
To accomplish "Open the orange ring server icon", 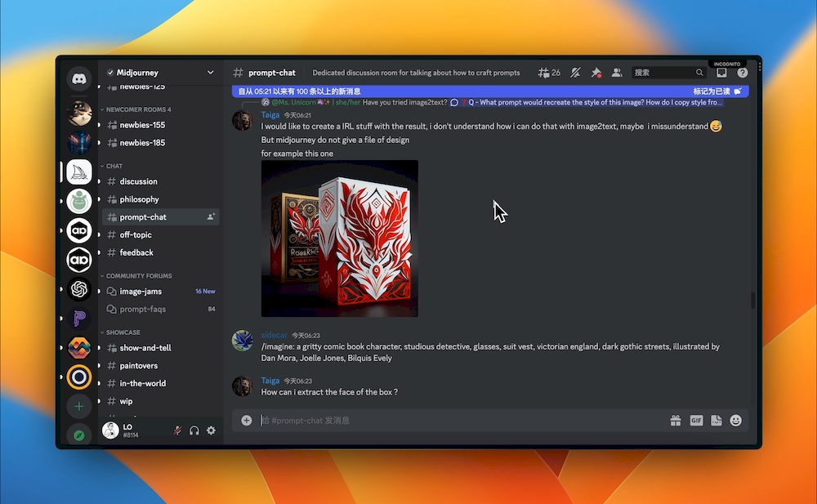I will [79, 377].
